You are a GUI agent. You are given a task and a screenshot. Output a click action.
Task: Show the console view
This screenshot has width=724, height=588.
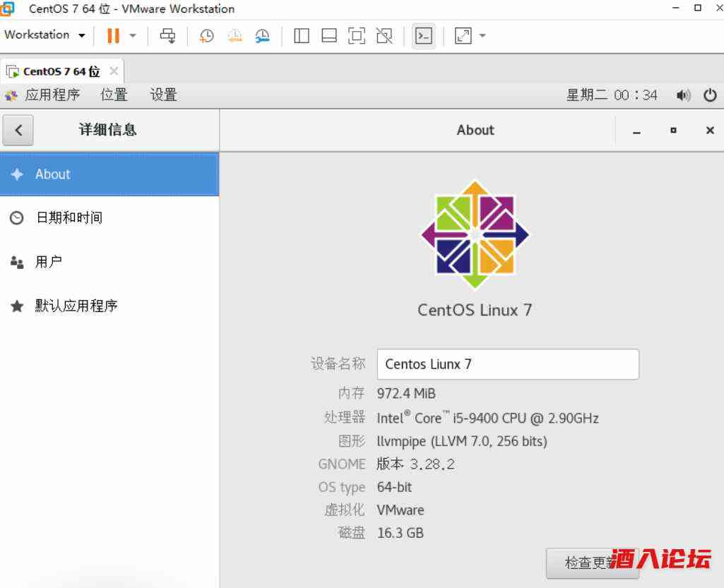click(423, 35)
